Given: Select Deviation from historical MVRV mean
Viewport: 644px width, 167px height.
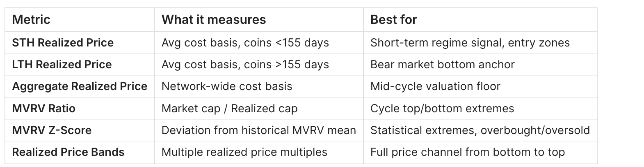Looking at the screenshot, I should click(258, 130).
